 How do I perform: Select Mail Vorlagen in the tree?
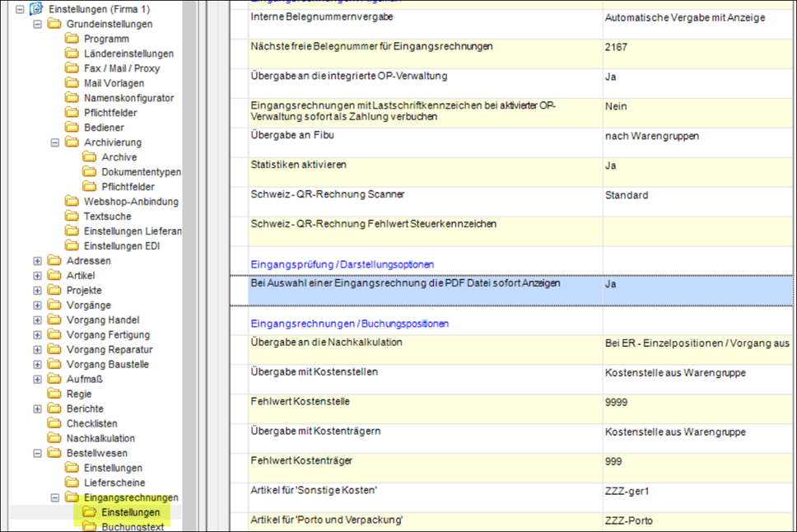[114, 83]
